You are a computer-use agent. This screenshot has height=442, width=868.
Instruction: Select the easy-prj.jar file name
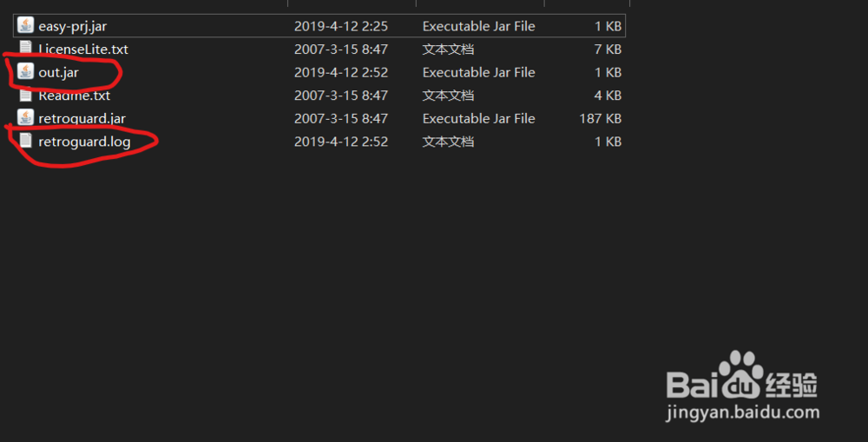73,26
